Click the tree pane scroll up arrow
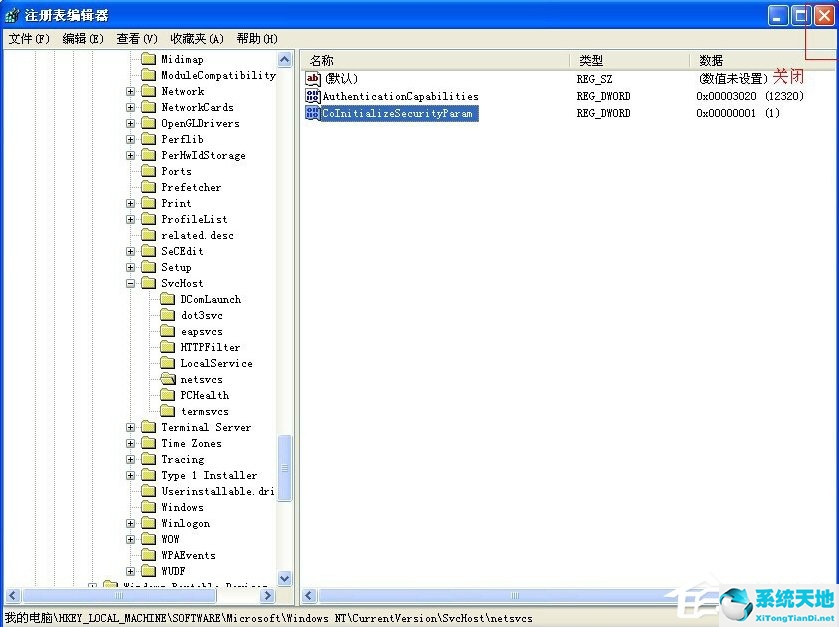839x627 pixels. (x=285, y=59)
